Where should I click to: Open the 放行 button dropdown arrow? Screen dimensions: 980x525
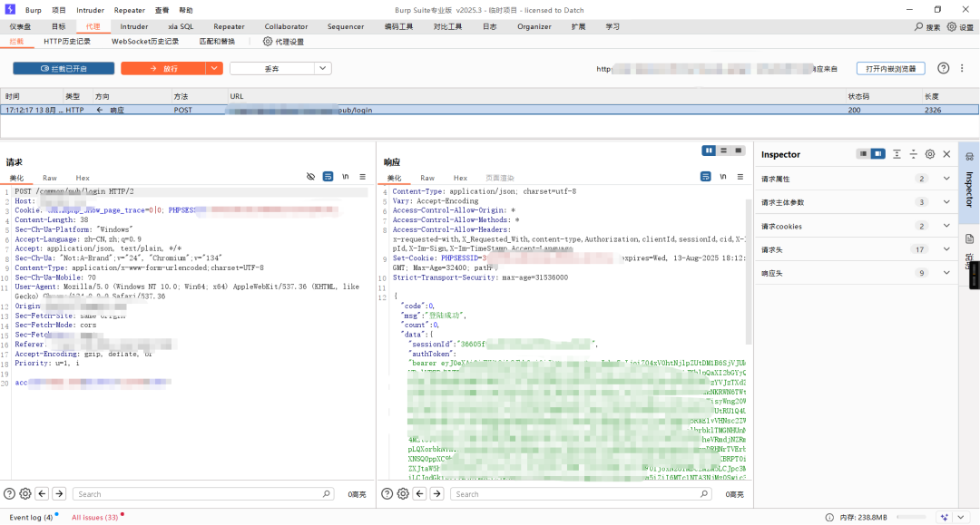point(214,69)
